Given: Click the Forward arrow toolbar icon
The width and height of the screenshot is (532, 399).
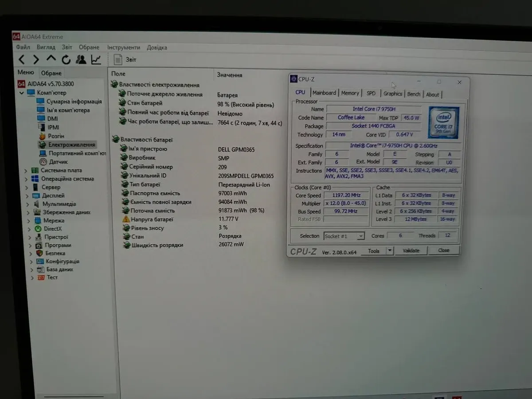Looking at the screenshot, I should (x=36, y=59).
